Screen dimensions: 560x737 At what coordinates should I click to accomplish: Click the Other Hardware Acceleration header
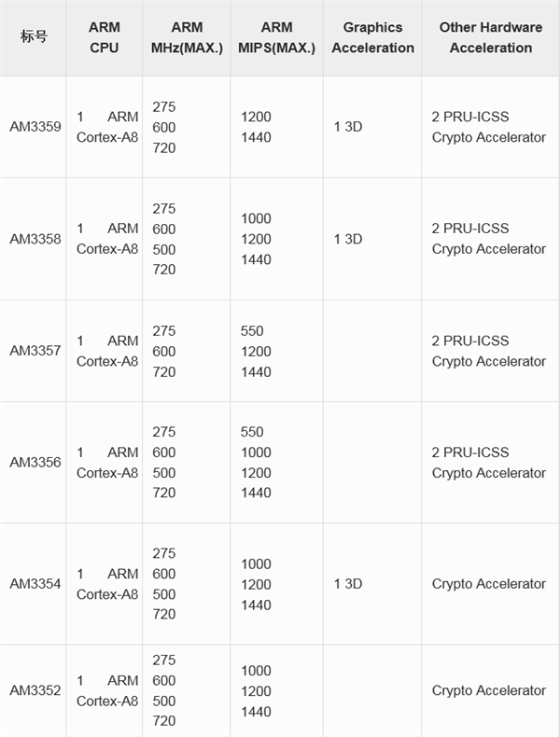tap(490, 37)
